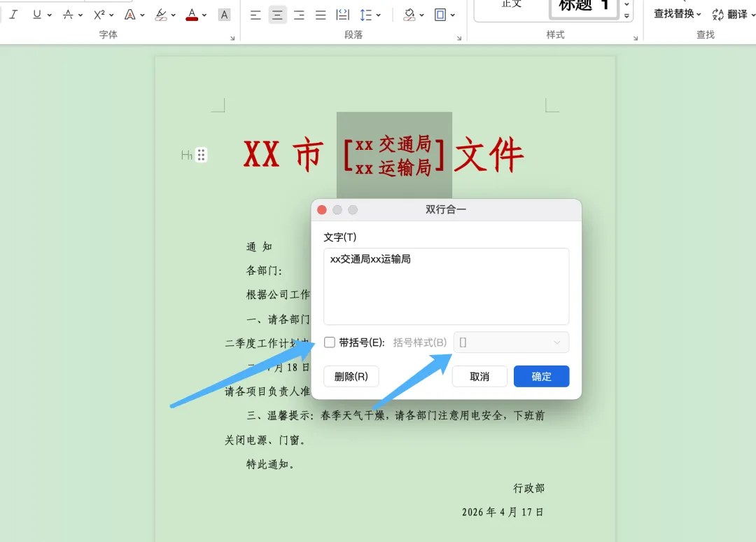The height and width of the screenshot is (542, 756).
Task: Apply distributed alignment
Action: tap(343, 15)
